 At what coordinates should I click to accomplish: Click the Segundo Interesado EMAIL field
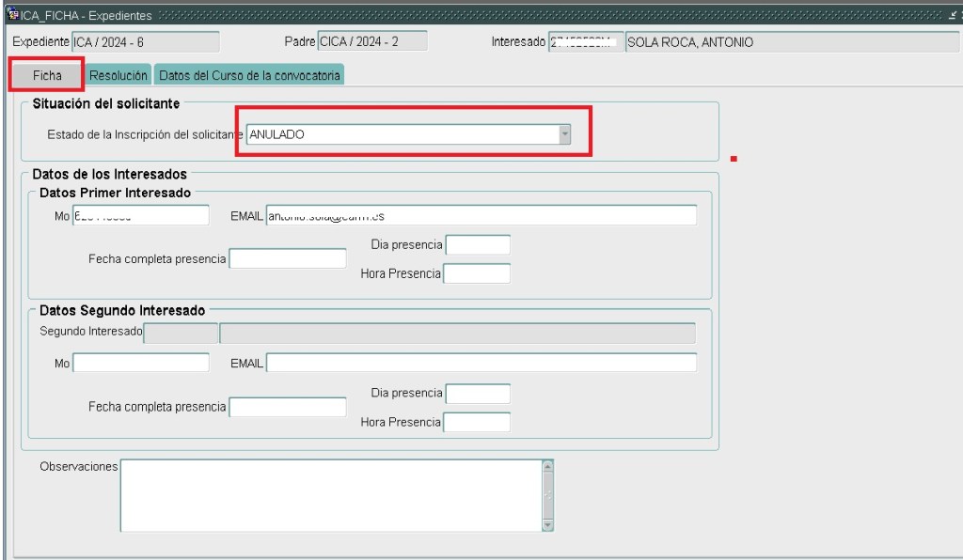pos(481,363)
